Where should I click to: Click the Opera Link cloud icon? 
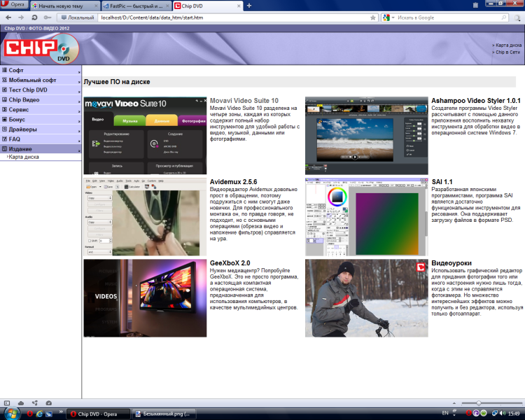coord(21,403)
